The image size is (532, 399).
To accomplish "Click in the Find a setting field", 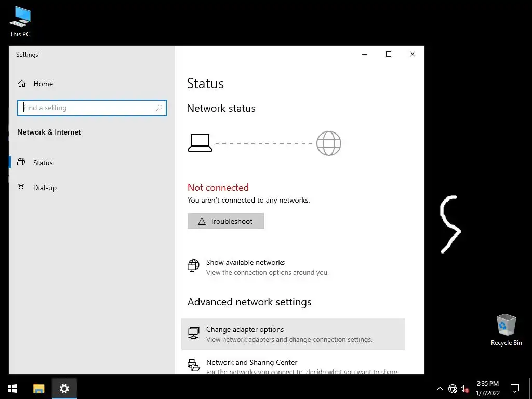I will click(92, 108).
